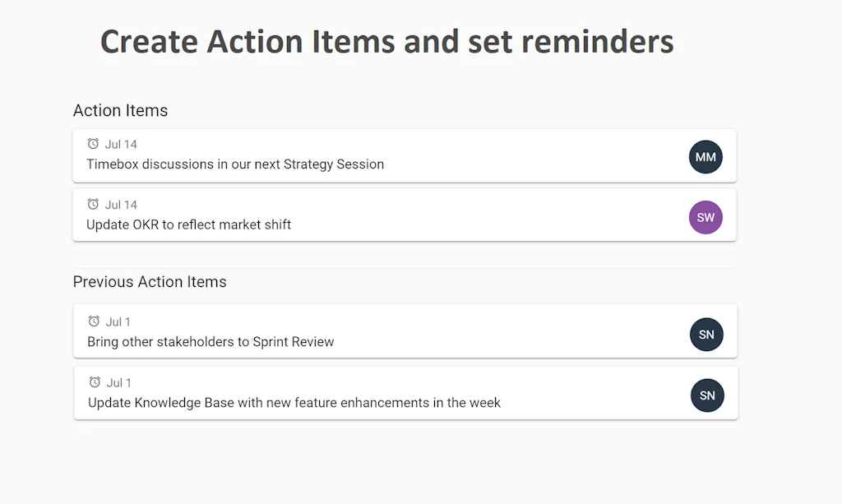
Task: Collapse the Previous Action Items section
Action: [x=150, y=281]
